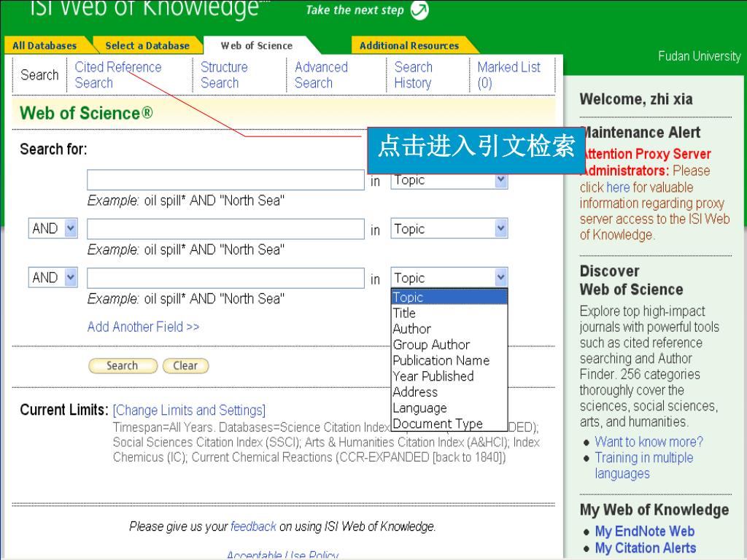This screenshot has width=747, height=560.
Task: Open Advanced Search
Action: click(x=321, y=75)
